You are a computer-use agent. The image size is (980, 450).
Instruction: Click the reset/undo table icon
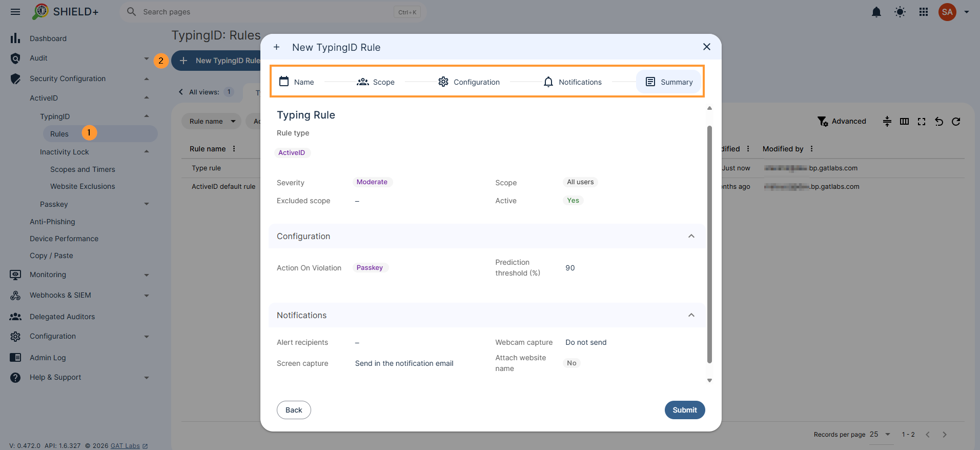click(x=939, y=122)
